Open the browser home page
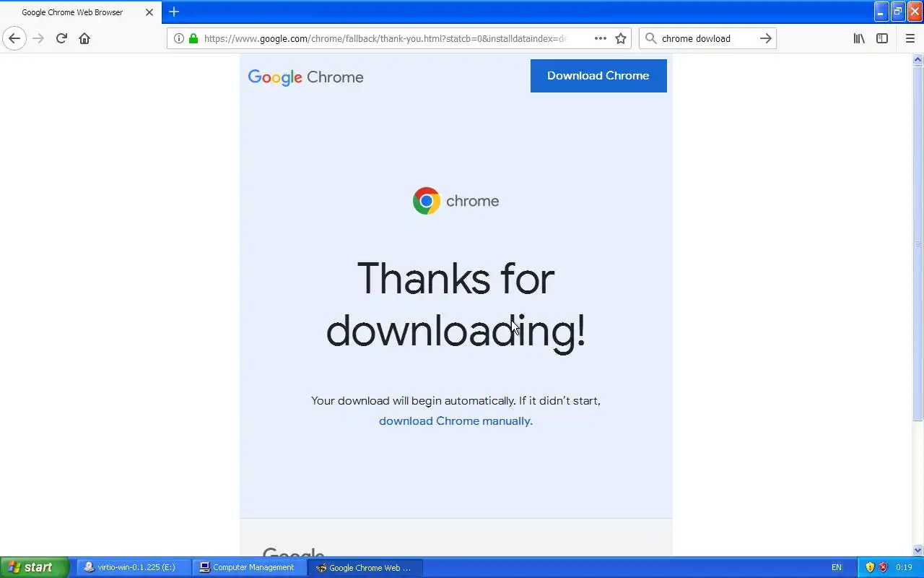This screenshot has height=578, width=924. [84, 38]
